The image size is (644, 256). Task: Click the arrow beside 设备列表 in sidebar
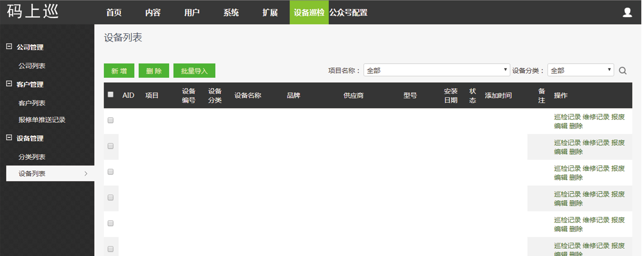pyautogui.click(x=86, y=173)
